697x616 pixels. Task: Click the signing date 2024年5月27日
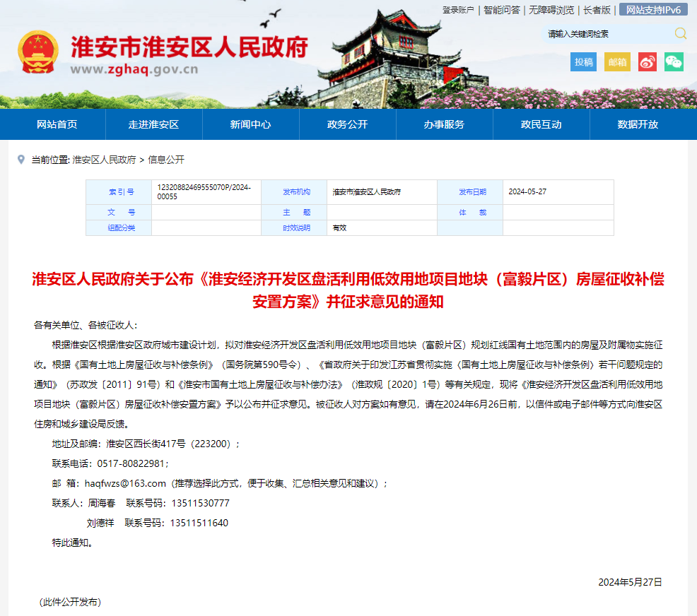pos(630,582)
